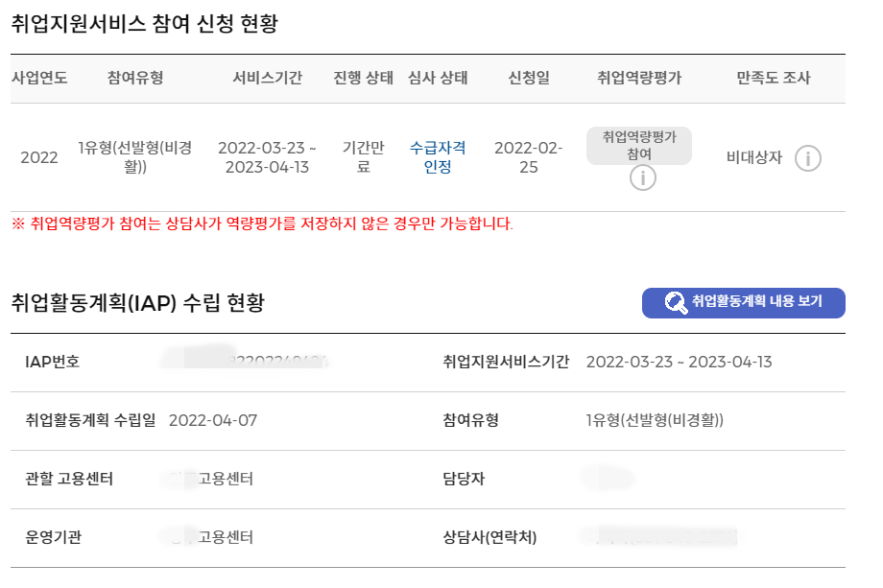Click 참여유형 label in IAP section

(x=471, y=420)
